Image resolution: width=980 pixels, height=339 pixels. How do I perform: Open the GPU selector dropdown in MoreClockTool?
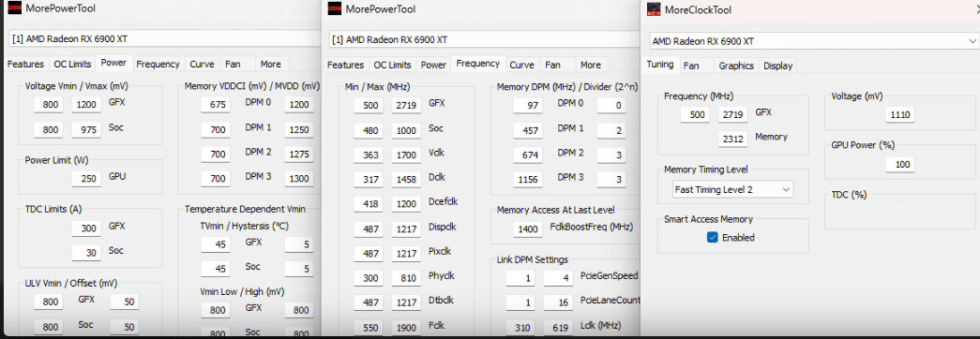813,41
